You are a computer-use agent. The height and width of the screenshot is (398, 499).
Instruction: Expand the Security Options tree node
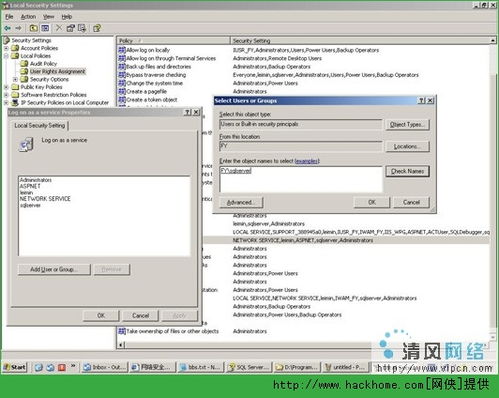coord(15,79)
